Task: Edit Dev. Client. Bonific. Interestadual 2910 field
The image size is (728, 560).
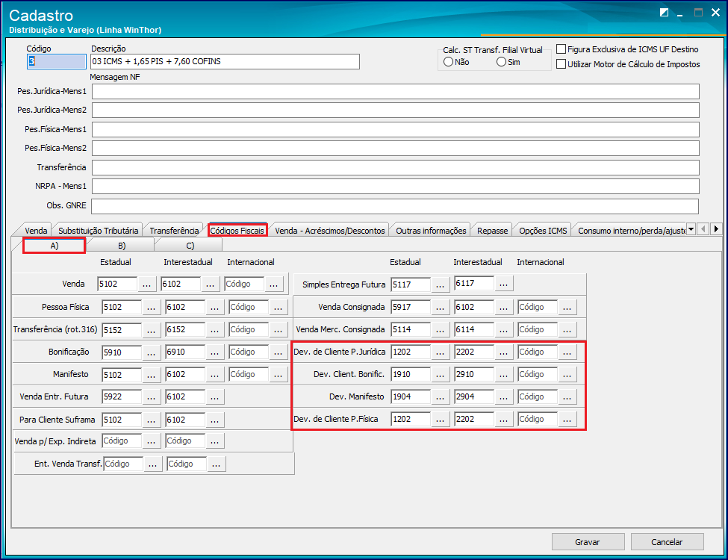Action: tap(474, 374)
